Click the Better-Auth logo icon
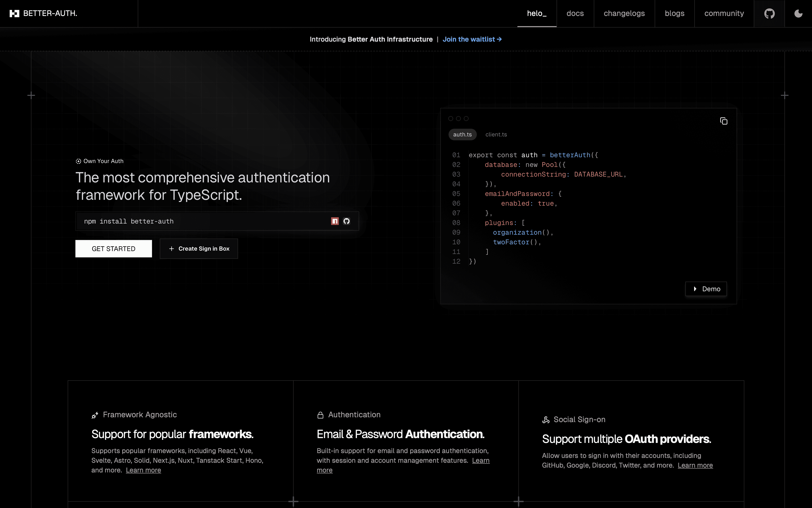The image size is (812, 508). 14,14
